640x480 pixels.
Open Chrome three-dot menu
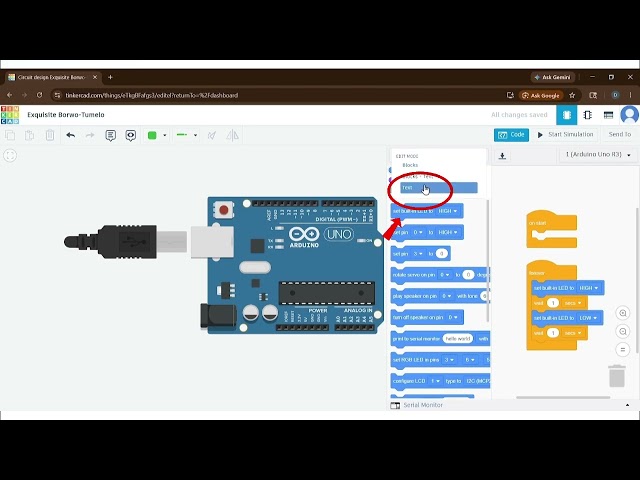(630, 95)
